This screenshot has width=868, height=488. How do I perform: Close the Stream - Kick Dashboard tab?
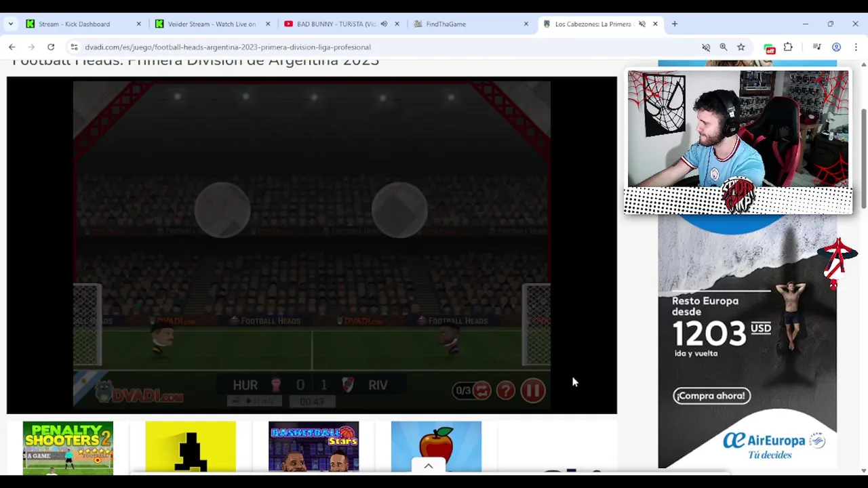point(138,24)
